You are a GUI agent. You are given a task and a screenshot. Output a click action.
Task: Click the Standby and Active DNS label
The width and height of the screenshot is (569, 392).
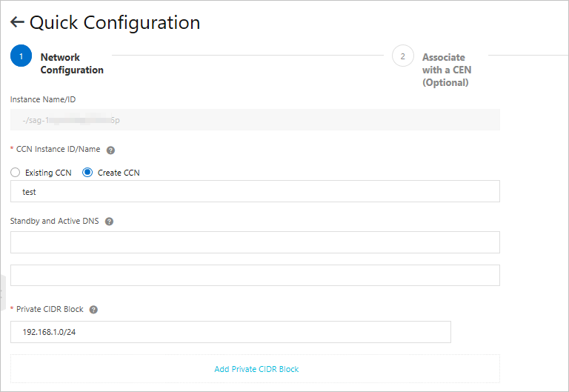tap(54, 221)
